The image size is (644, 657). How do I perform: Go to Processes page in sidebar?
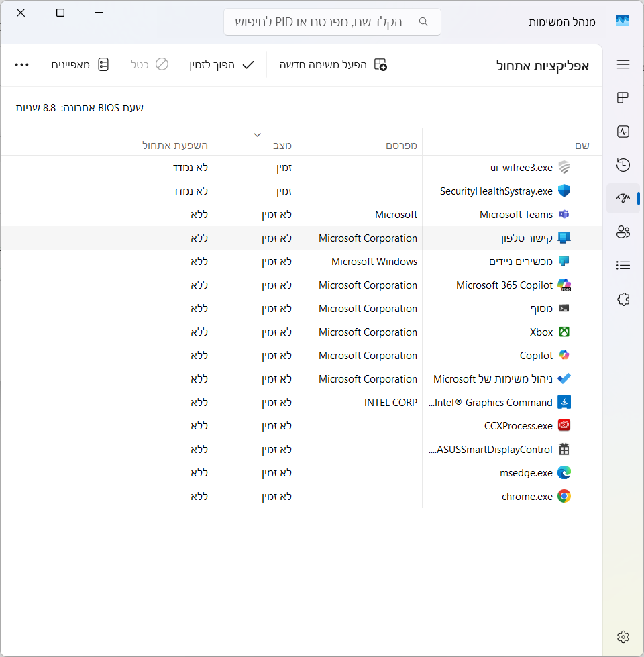[x=623, y=97]
